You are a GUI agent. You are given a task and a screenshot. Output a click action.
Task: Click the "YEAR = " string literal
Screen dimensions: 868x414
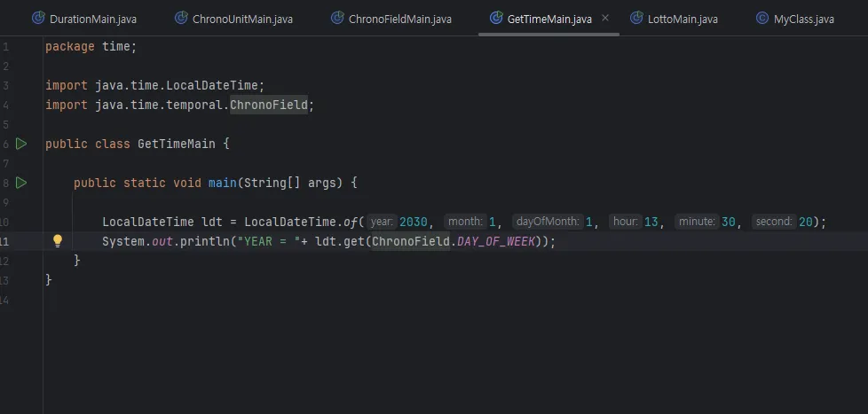click(x=269, y=241)
